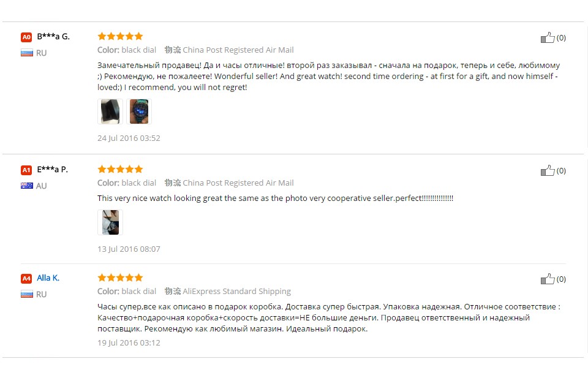This screenshot has height=378, width=588.
Task: Click five-star rating on B***a G. review
Action: coord(121,36)
